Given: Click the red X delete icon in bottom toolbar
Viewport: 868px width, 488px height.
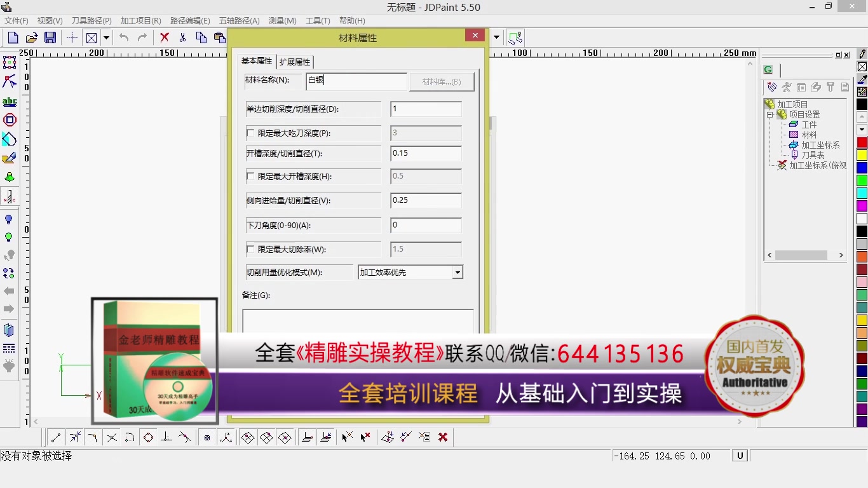Looking at the screenshot, I should coord(443,437).
